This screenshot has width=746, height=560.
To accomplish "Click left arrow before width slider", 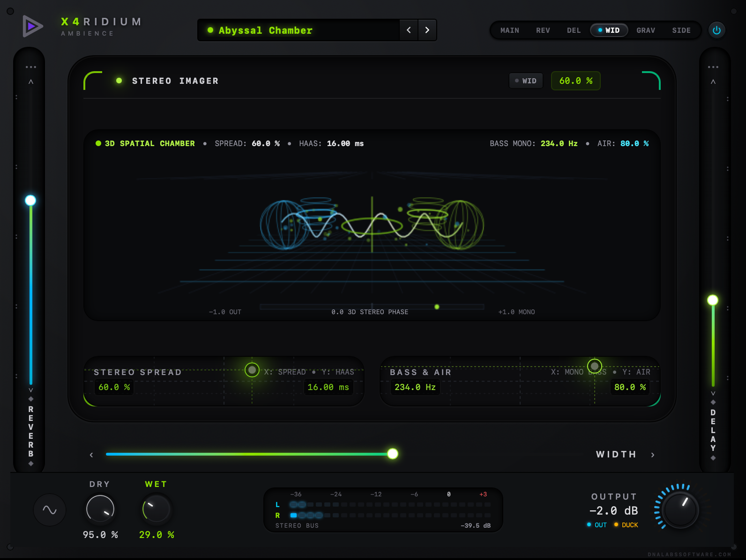I will (x=91, y=455).
